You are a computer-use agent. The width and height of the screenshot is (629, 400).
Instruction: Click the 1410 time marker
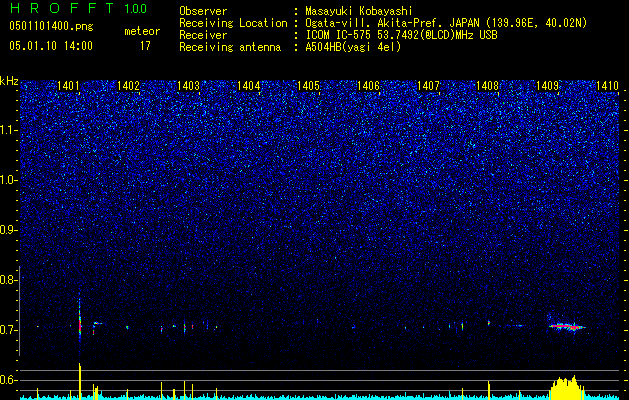click(607, 86)
